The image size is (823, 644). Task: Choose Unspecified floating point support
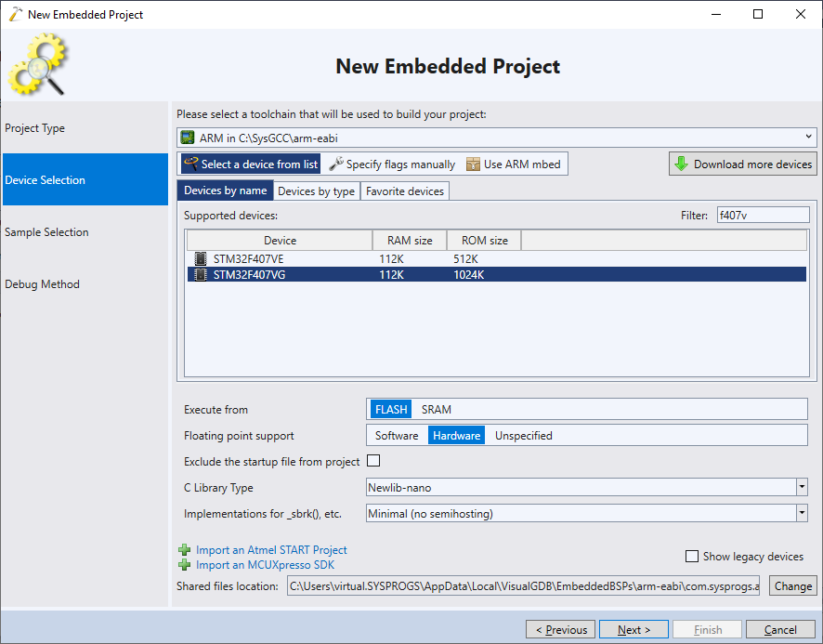coord(523,436)
